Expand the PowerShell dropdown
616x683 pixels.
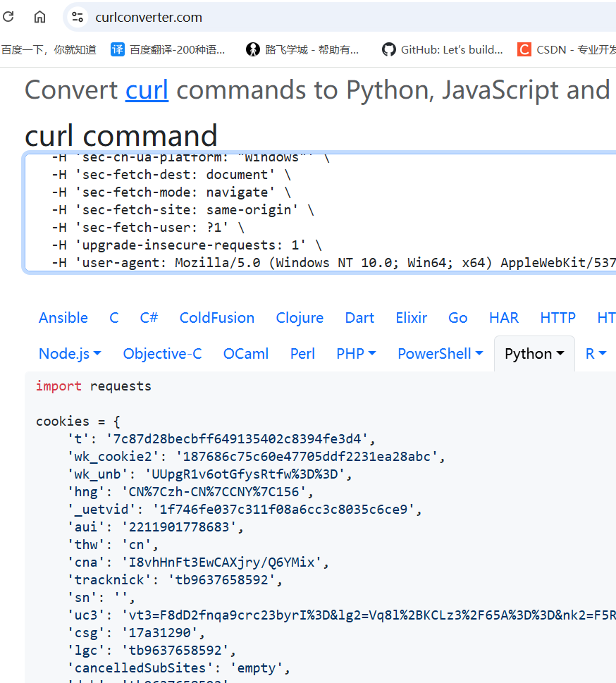coord(440,354)
